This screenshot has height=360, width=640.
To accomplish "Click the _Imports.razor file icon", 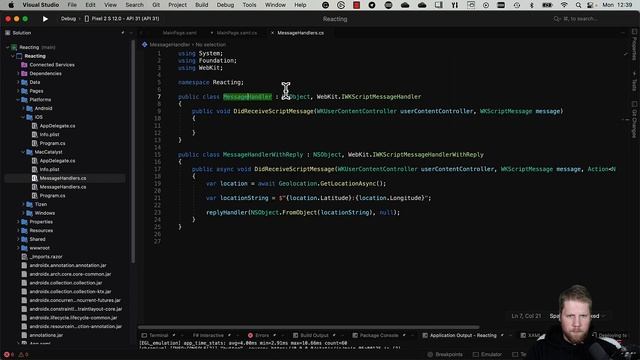I will coord(24,257).
